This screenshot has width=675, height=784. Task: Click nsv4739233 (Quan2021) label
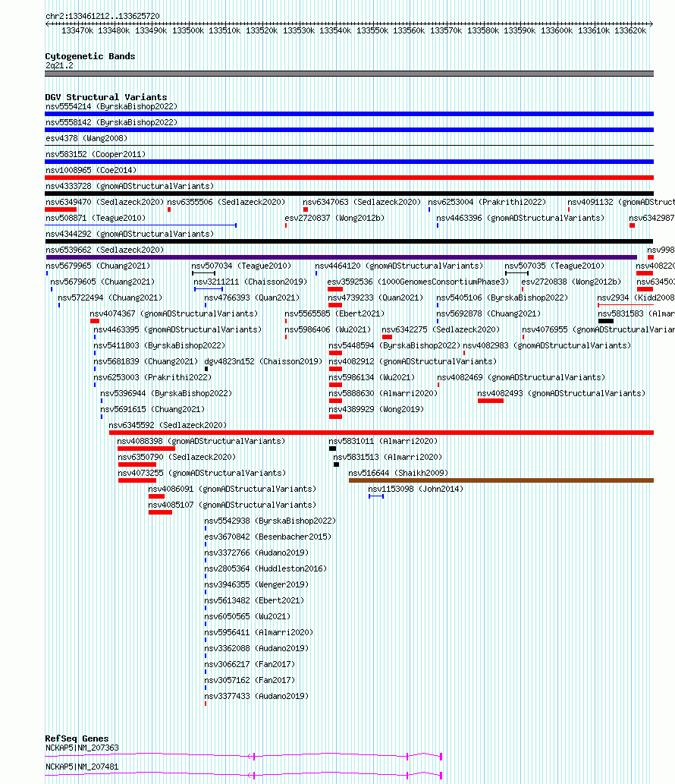click(375, 298)
